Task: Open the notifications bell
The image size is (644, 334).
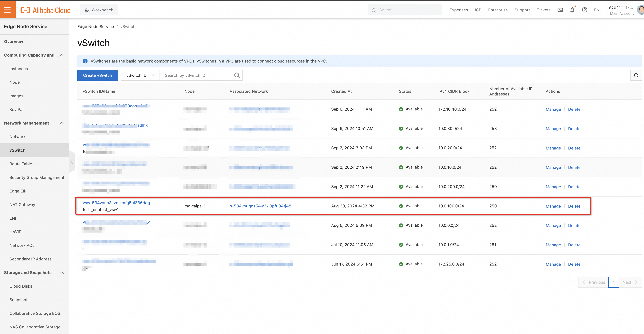Action: 572,10
